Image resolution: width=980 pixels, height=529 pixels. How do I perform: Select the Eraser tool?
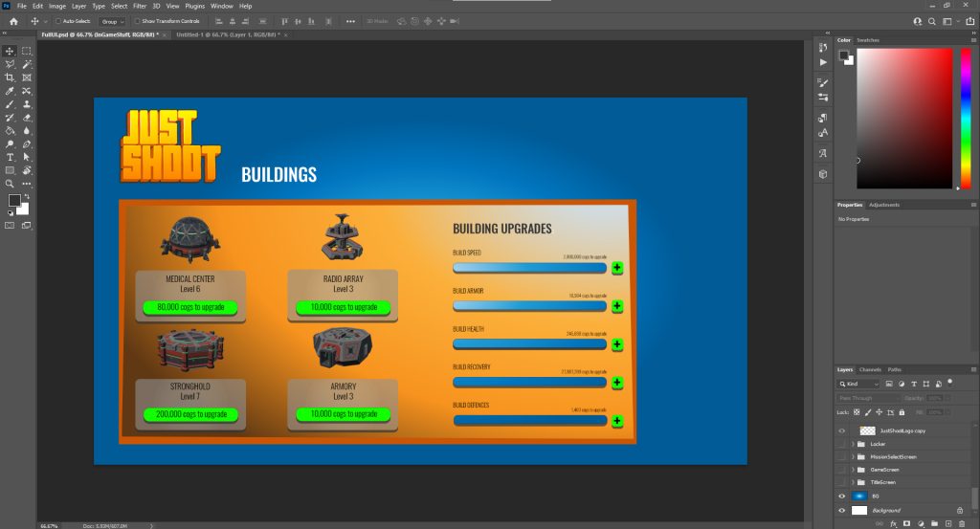(26, 118)
